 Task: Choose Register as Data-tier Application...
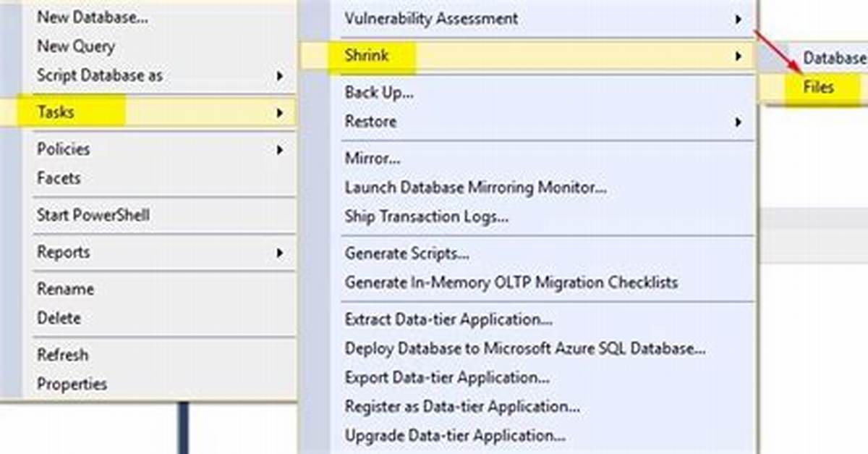(x=462, y=407)
